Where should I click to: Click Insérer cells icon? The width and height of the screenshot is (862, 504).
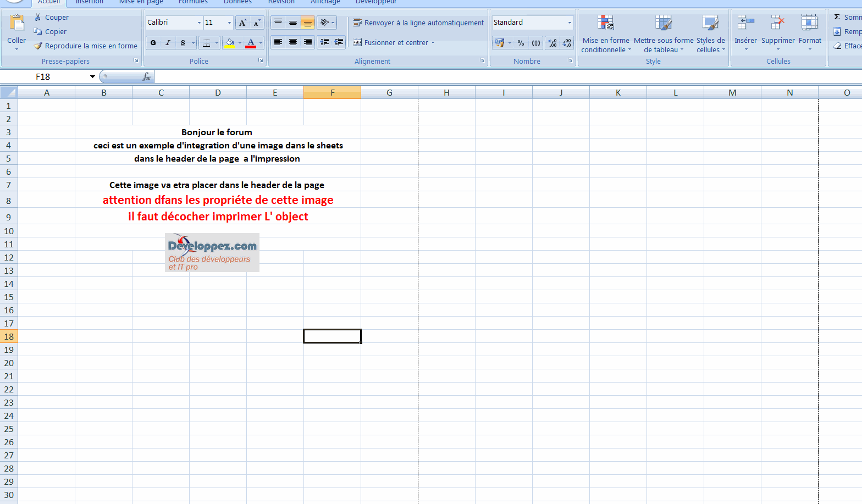[x=746, y=23]
